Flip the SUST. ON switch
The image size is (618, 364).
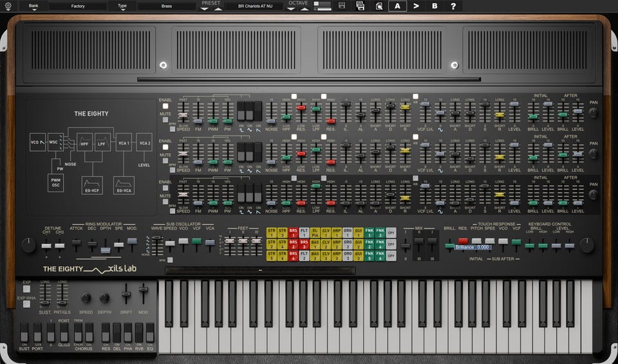[x=24, y=332]
